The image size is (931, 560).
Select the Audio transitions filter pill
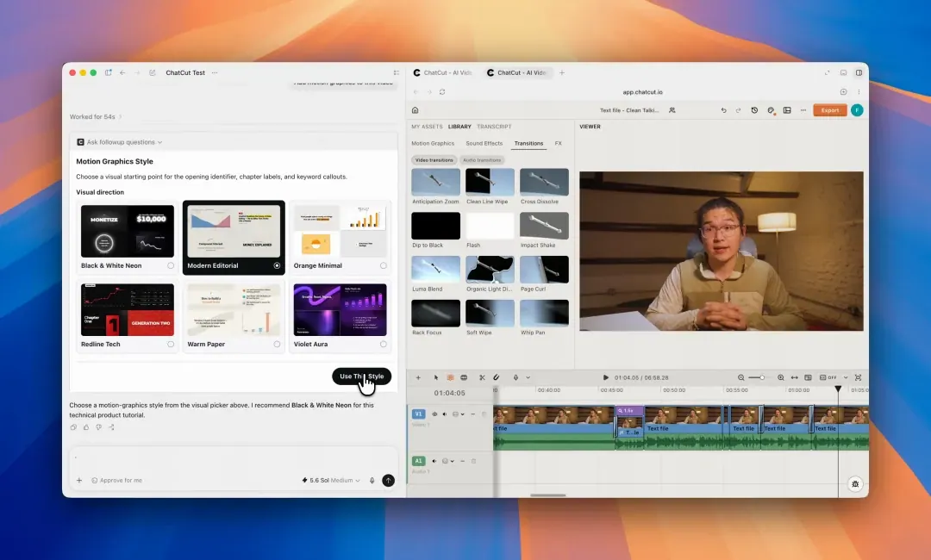pos(482,160)
